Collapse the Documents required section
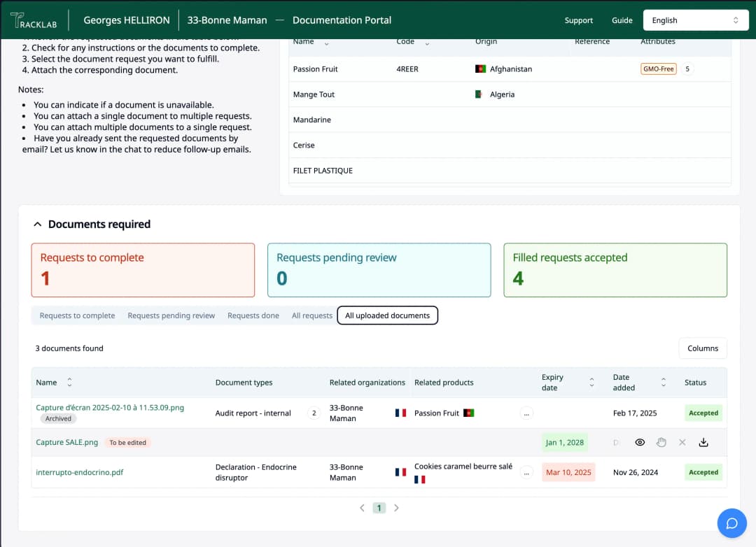Viewport: 756px width, 547px height. point(38,225)
